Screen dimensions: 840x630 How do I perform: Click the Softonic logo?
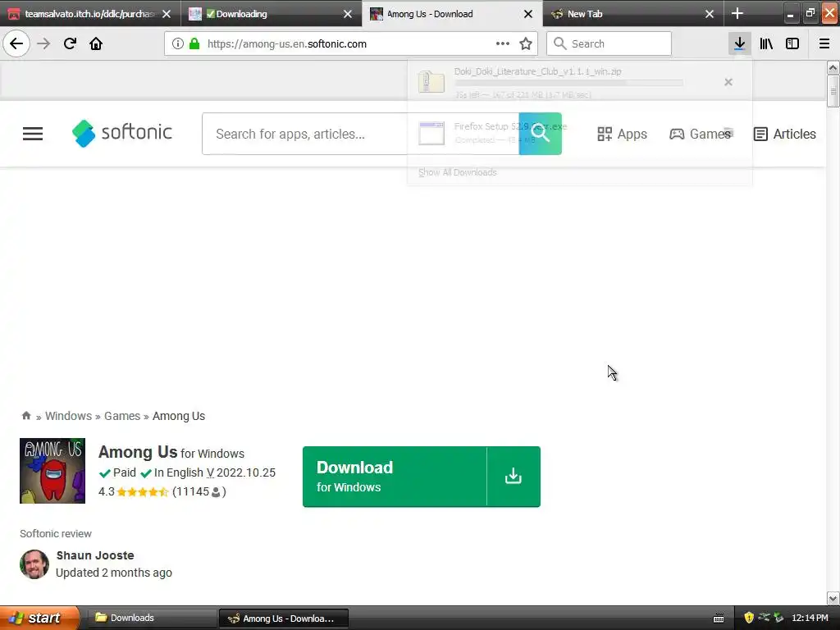pos(122,133)
